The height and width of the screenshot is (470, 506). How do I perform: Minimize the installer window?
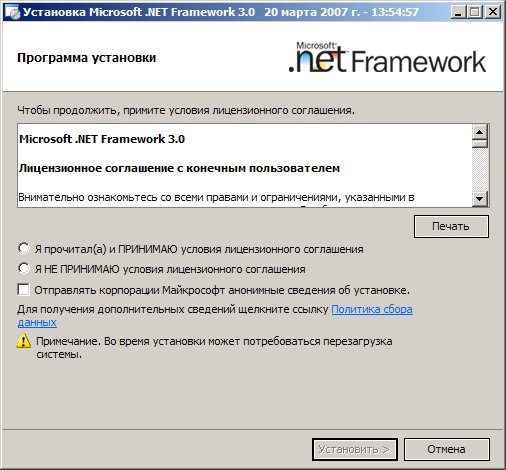pos(458,13)
